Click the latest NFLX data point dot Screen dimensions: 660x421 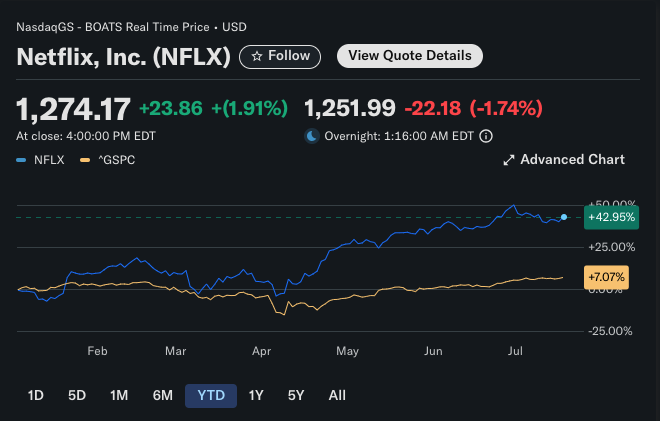click(x=564, y=217)
